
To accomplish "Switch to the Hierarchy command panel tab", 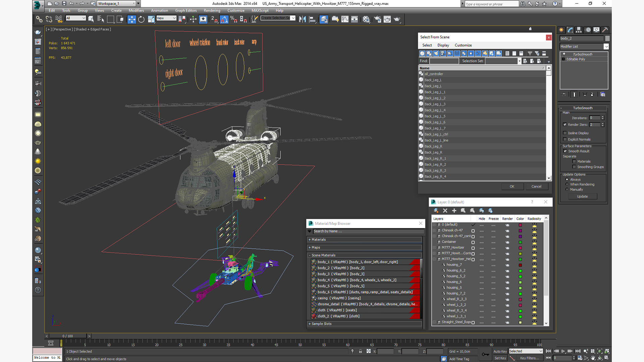I will pyautogui.click(x=579, y=30).
